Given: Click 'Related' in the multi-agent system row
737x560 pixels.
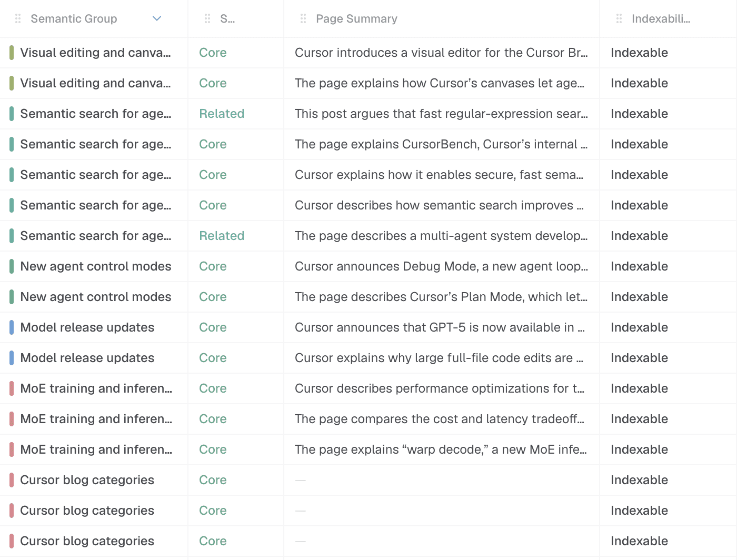Looking at the screenshot, I should coord(222,236).
